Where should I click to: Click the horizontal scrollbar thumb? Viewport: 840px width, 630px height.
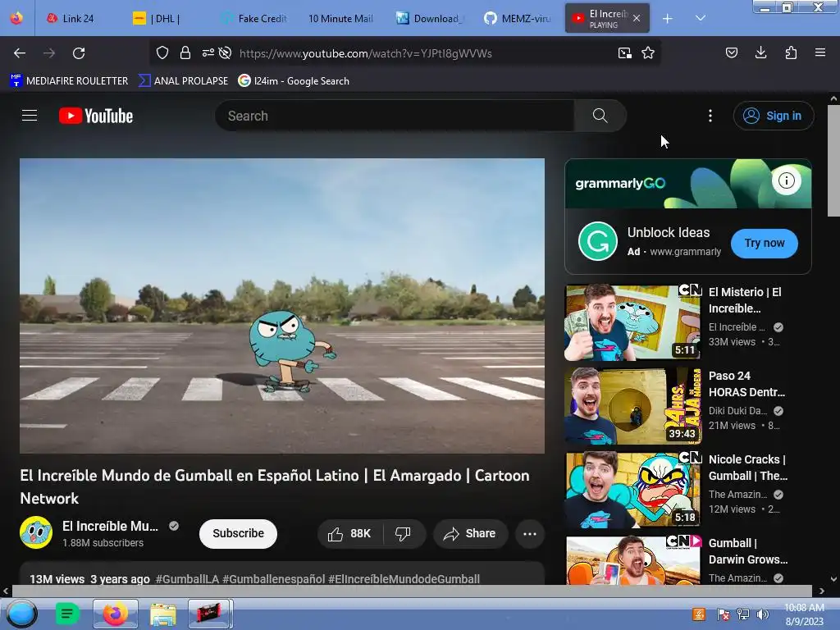[x=412, y=591]
